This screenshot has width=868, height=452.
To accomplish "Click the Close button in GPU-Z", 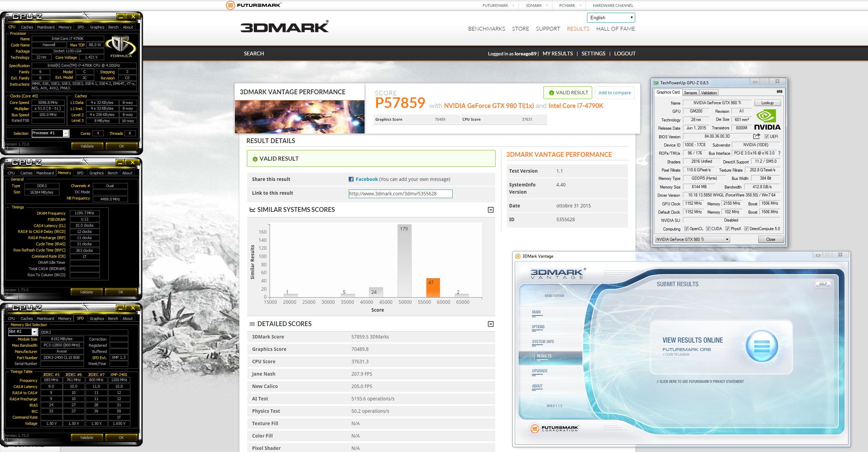I will tap(771, 239).
